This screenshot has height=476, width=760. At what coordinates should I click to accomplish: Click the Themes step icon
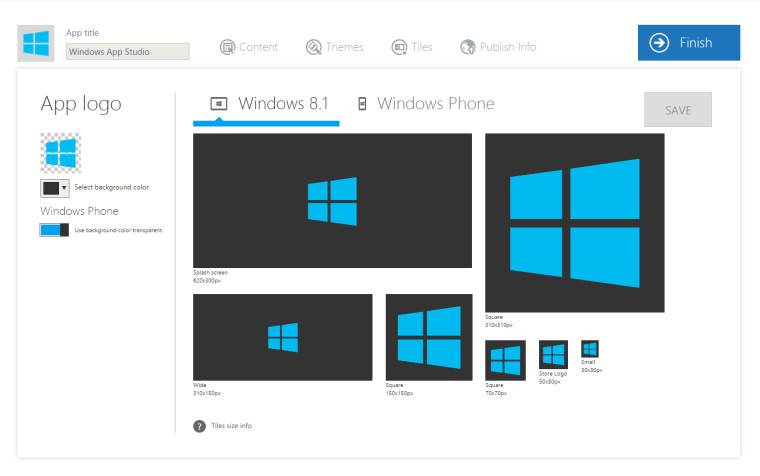coord(314,47)
